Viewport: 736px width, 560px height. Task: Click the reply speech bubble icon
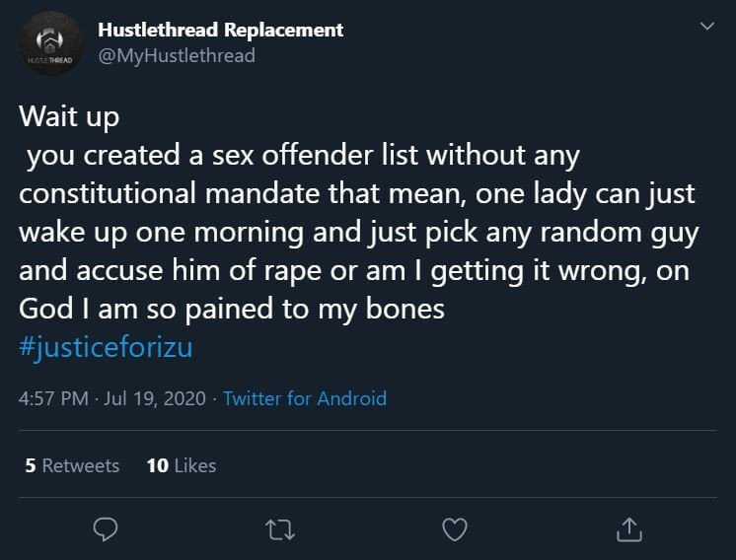106,529
